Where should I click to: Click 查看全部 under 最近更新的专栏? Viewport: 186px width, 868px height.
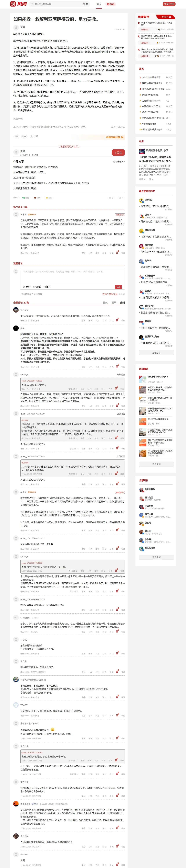156,353
